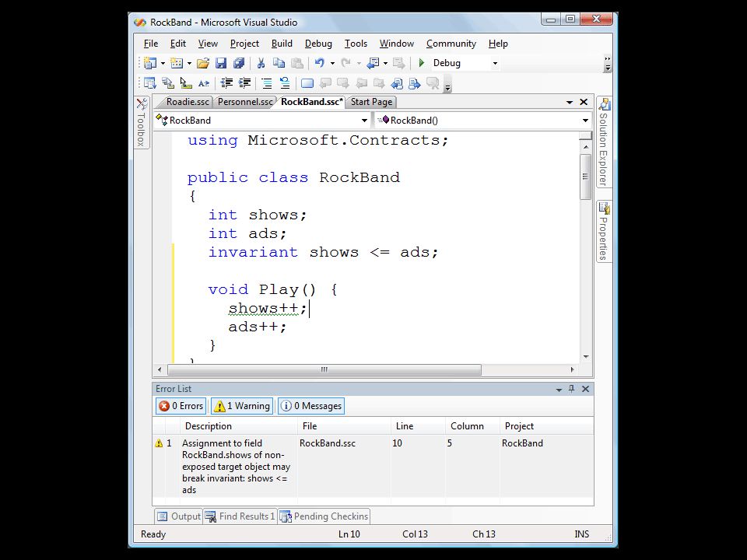Sort the error list by Line column
This screenshot has height=560, width=747.
(x=418, y=426)
